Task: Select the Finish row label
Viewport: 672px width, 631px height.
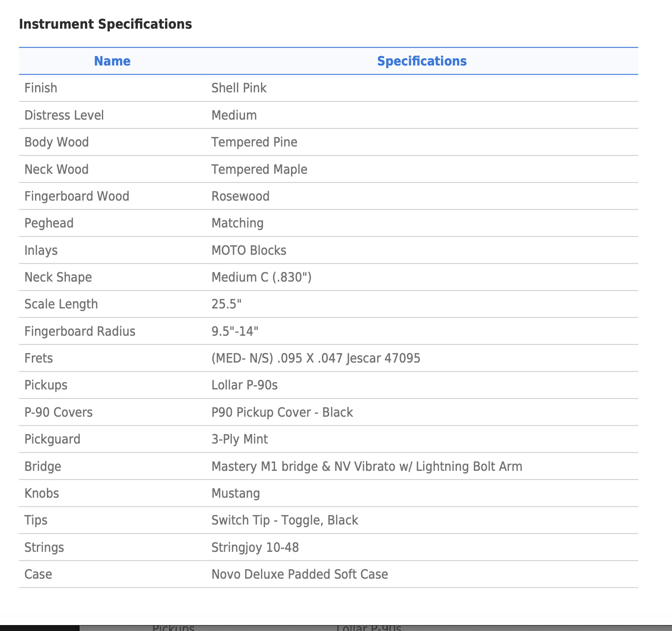Action: 41,88
